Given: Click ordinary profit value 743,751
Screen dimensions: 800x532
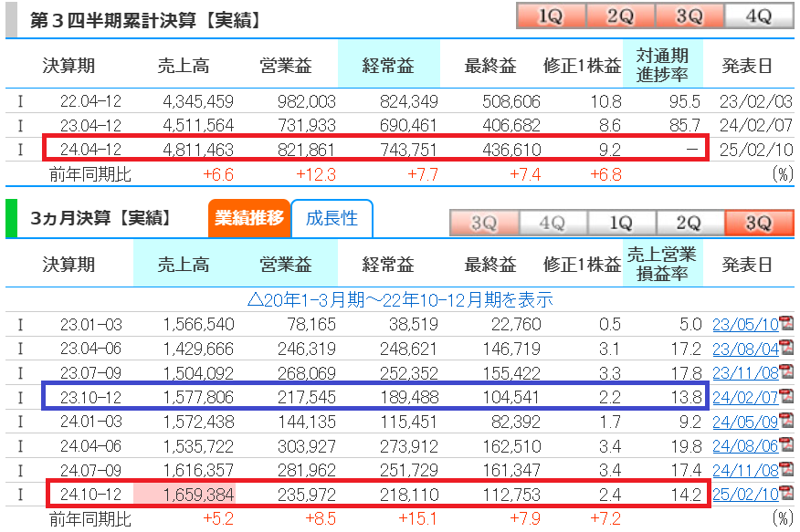Looking at the screenshot, I should click(409, 150).
